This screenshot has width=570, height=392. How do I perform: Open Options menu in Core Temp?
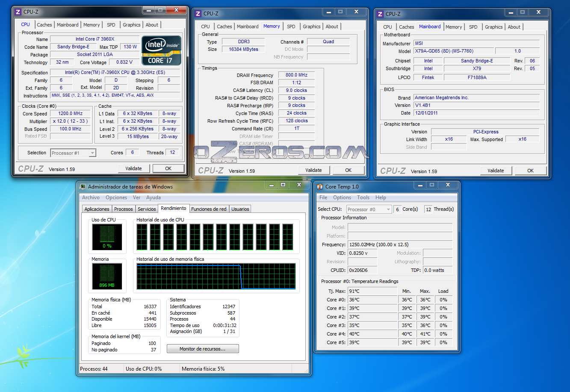pos(342,197)
